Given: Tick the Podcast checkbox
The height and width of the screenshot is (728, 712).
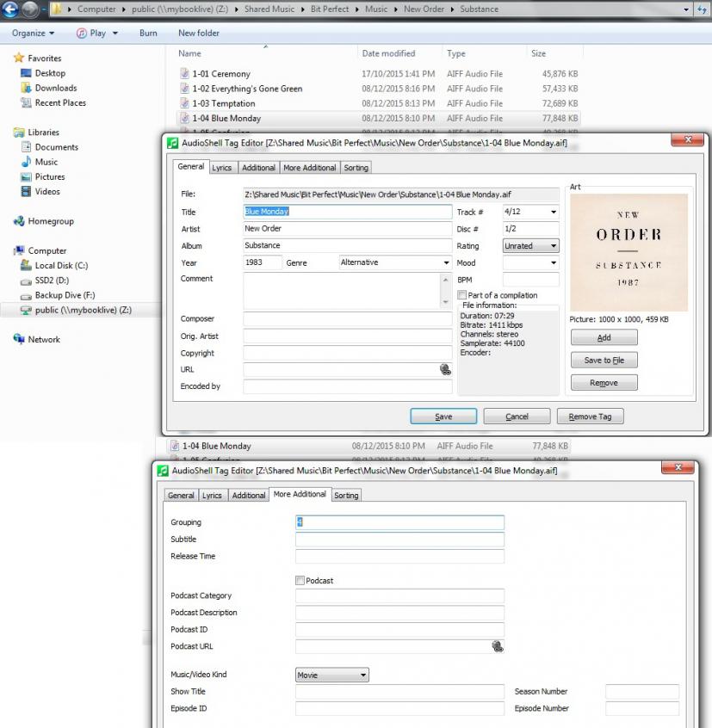Looking at the screenshot, I should pos(300,581).
